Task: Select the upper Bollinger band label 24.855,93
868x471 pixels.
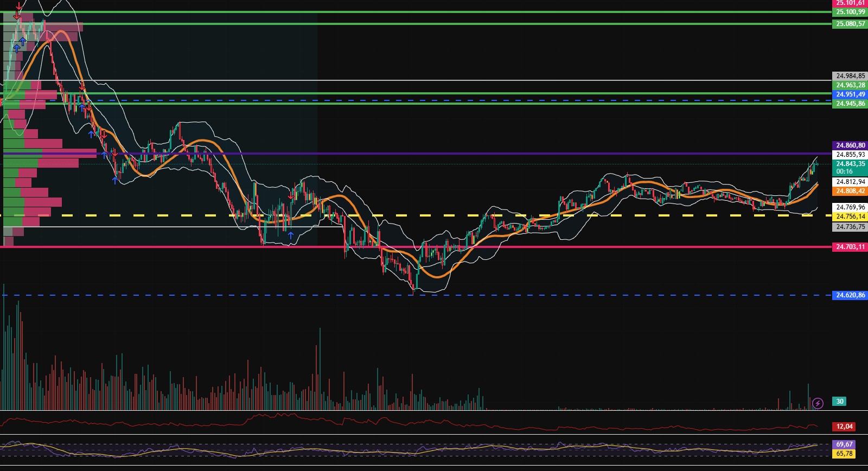Action: pos(850,155)
